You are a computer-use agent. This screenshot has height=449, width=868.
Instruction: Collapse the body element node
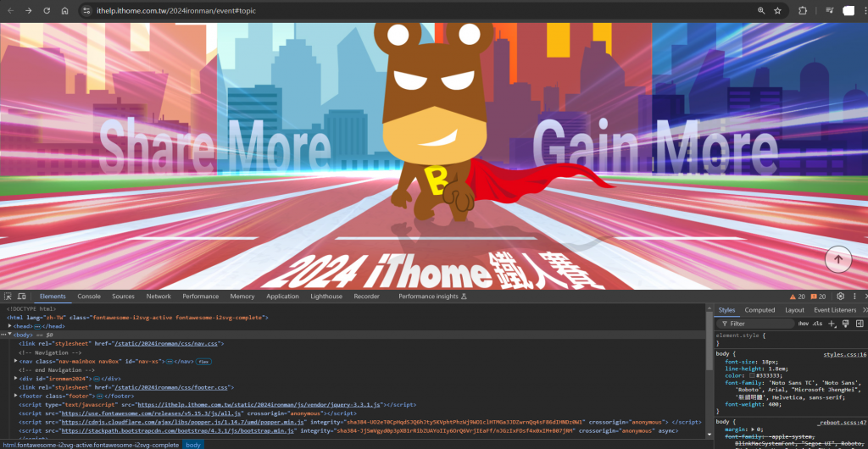[x=10, y=335]
